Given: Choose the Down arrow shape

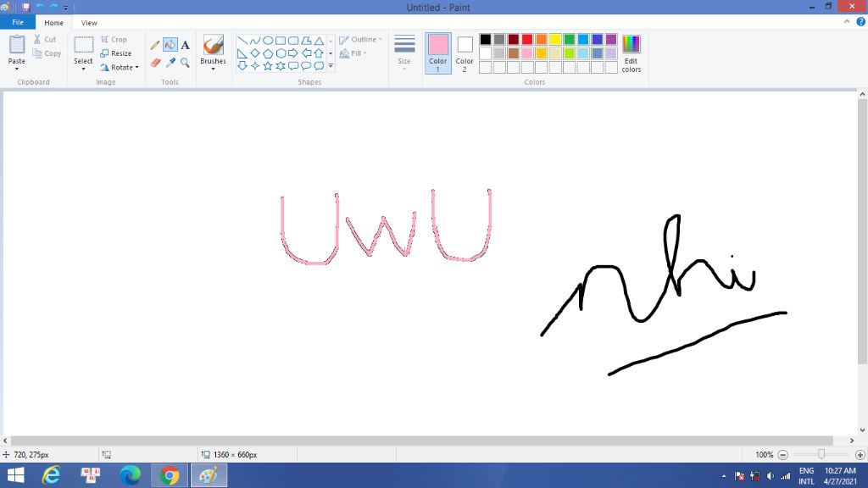Looking at the screenshot, I should coord(242,66).
